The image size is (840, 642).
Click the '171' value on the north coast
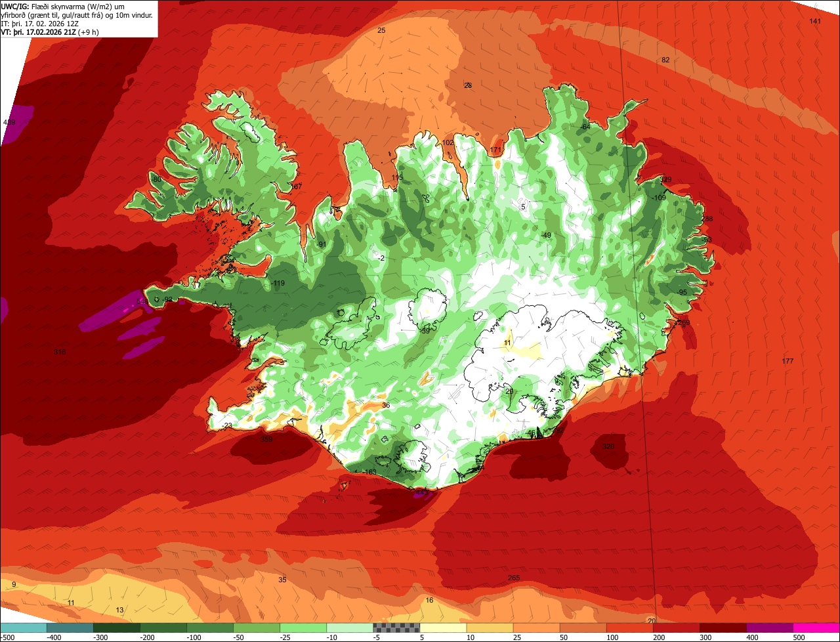coord(495,150)
